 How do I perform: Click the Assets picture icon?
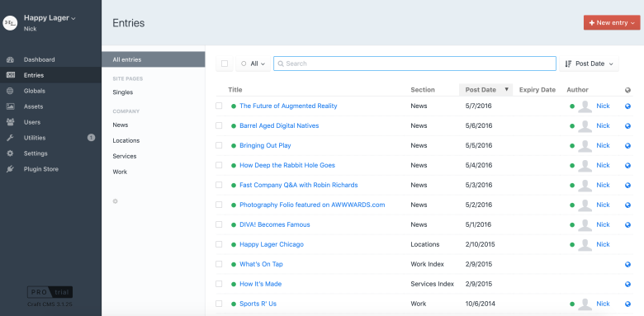point(10,106)
